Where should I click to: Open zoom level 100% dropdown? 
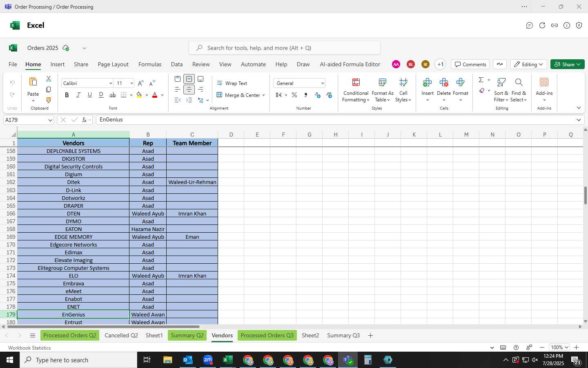pos(559,348)
